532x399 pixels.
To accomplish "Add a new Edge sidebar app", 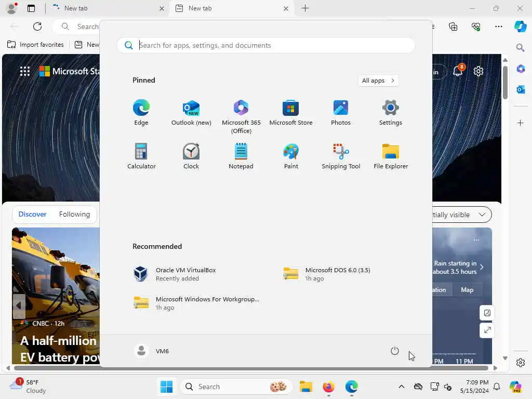I will (521, 123).
